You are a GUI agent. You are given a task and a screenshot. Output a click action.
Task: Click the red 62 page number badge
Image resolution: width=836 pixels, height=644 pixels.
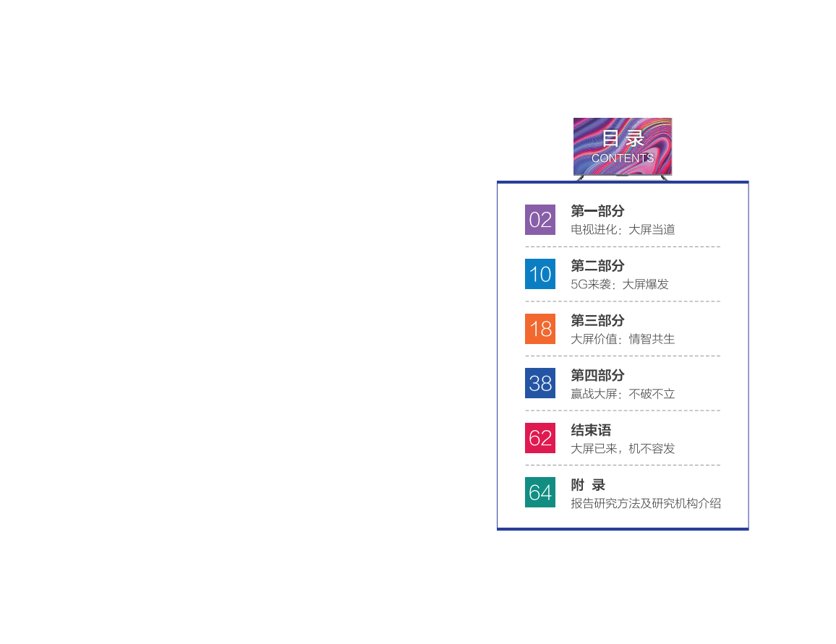pos(539,438)
